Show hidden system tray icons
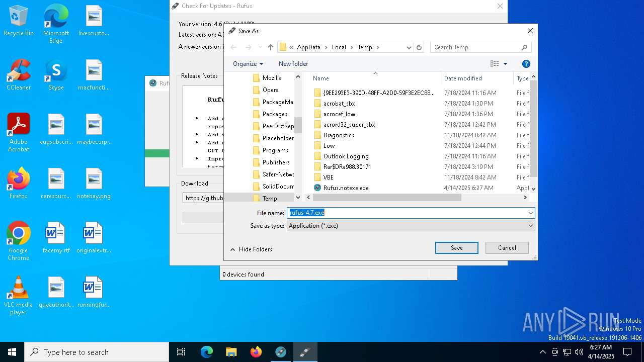Image resolution: width=644 pixels, height=362 pixels. pos(542,352)
